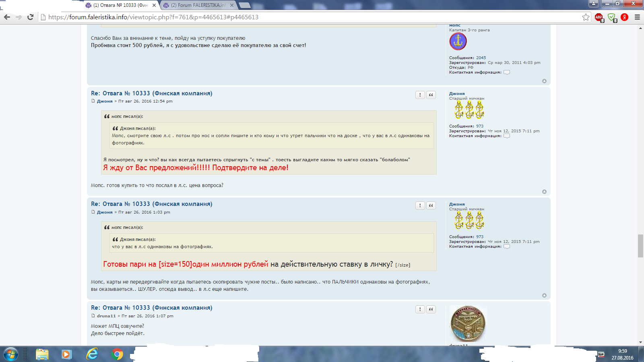The height and width of the screenshot is (362, 644).
Task: Open post title link of druna11's reply
Action: click(151, 308)
